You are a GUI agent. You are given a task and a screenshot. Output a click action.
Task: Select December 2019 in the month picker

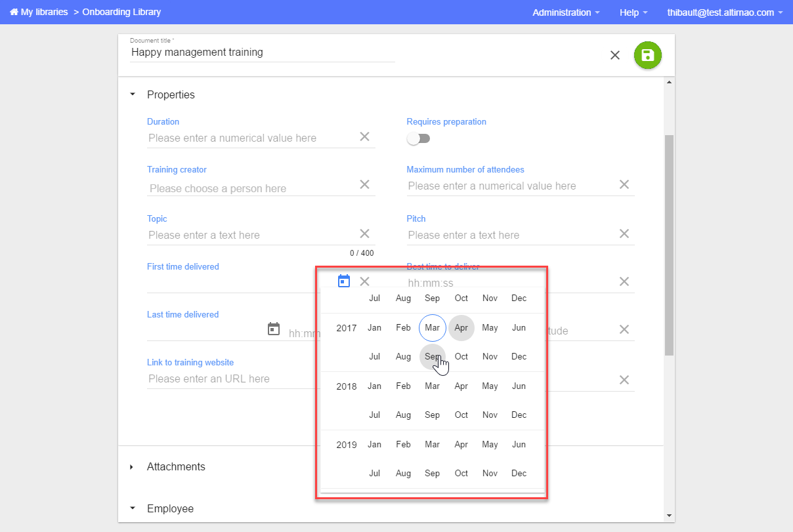pos(519,474)
